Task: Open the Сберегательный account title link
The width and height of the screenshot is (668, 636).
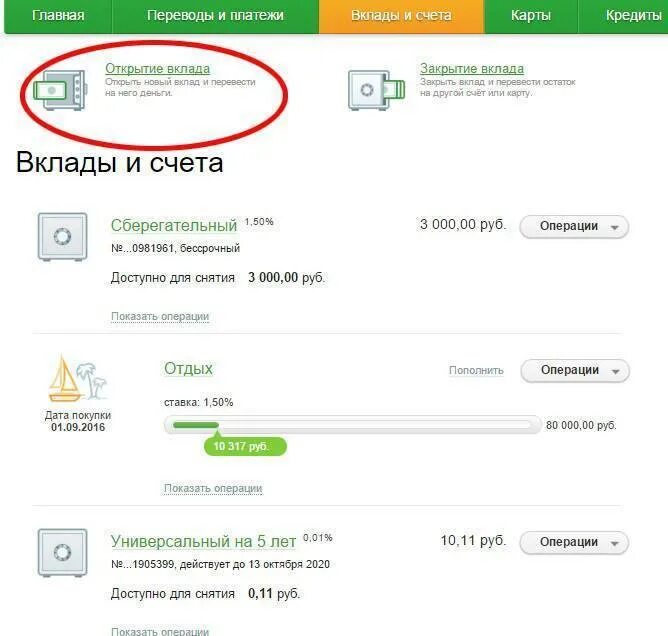Action: (174, 226)
